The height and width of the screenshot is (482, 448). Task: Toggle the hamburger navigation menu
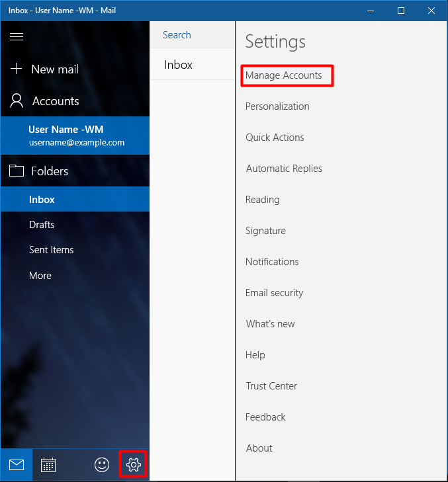coord(17,37)
